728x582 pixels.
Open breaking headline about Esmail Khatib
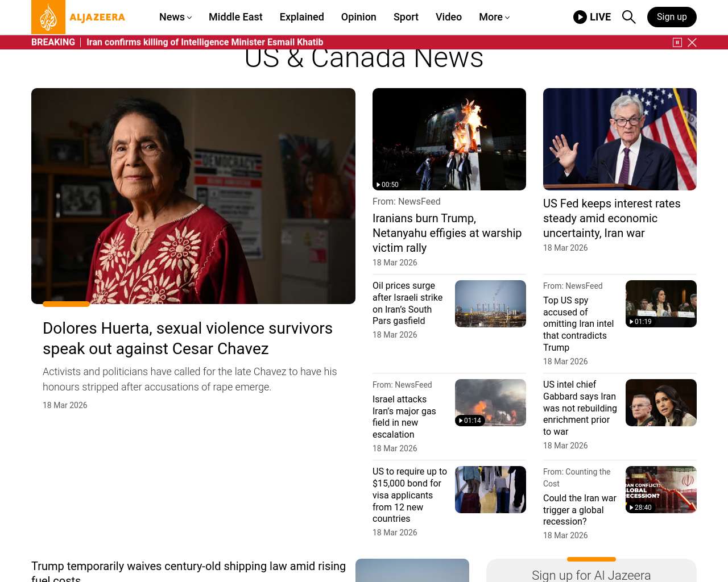pyautogui.click(x=205, y=42)
